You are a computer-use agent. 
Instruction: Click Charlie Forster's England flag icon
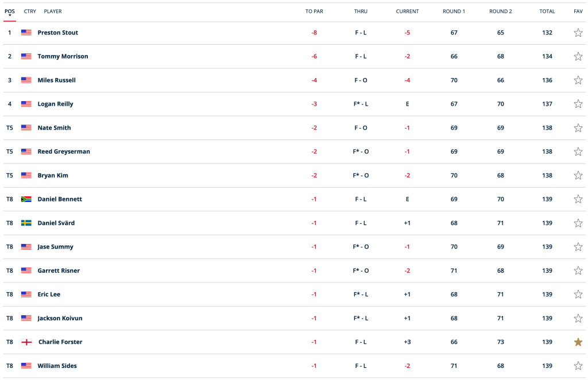26,342
